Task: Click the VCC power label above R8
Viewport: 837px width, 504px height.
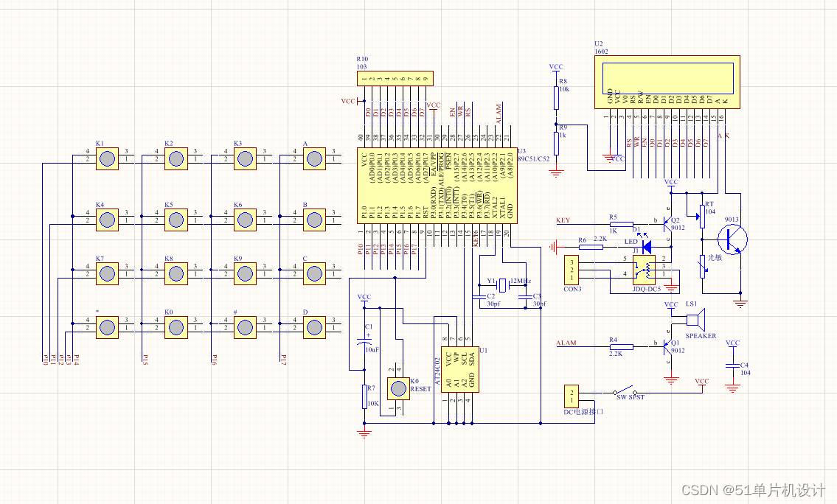Action: coord(556,67)
